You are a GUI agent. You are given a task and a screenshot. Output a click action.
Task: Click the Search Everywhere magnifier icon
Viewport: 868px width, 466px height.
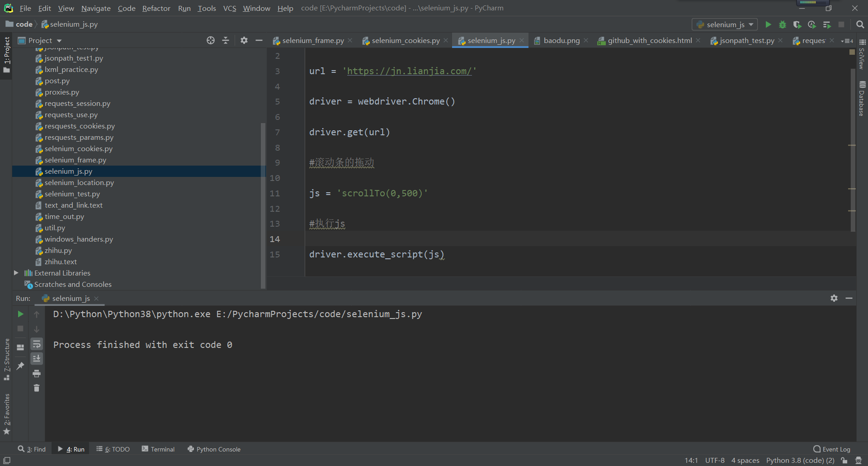[x=860, y=24]
